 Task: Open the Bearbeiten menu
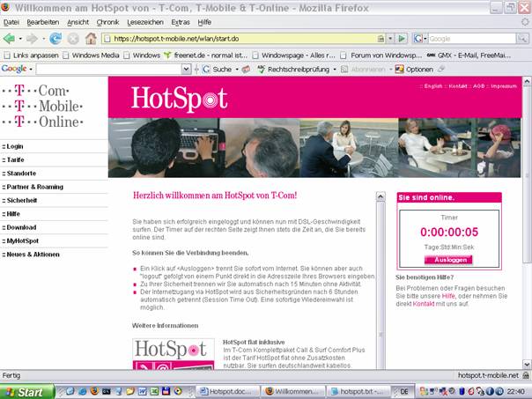coord(43,22)
